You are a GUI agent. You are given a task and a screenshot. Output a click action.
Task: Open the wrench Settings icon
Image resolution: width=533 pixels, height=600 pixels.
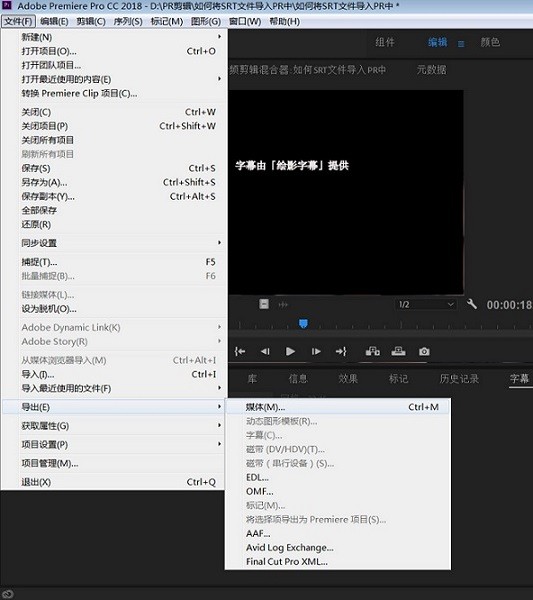click(x=472, y=304)
